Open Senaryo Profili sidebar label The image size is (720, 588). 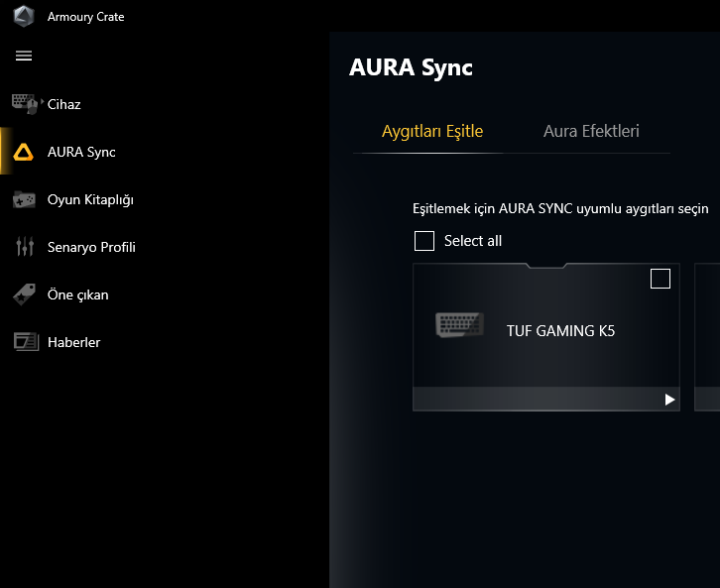[91, 247]
